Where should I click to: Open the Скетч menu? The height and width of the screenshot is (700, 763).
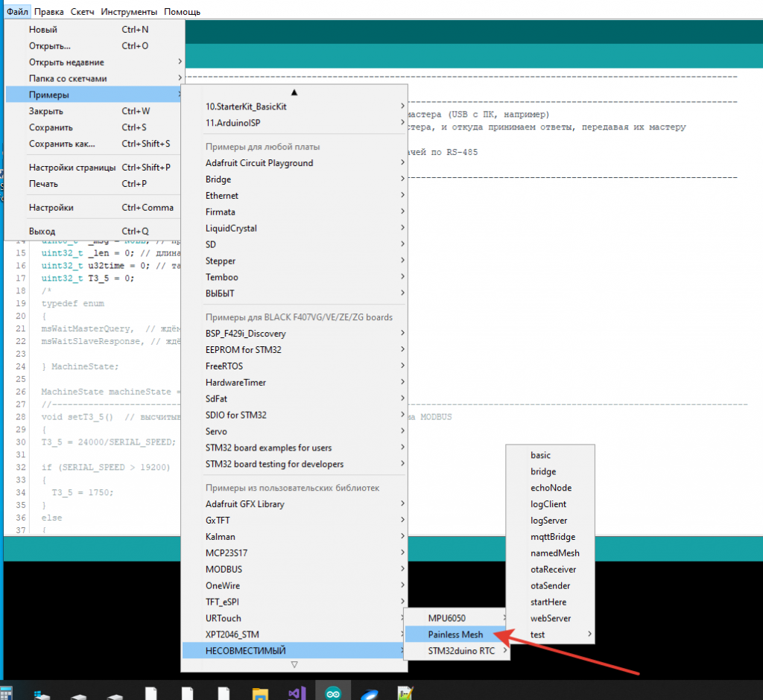click(x=82, y=12)
